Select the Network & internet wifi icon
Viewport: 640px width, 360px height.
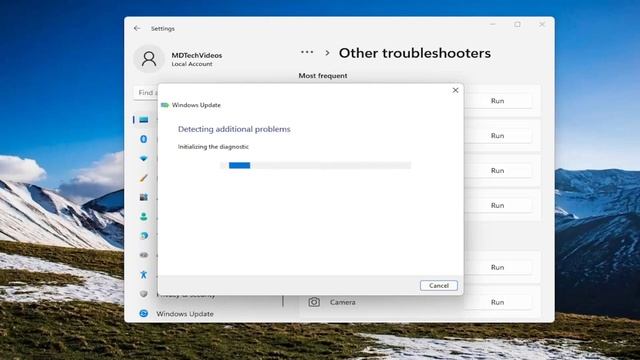click(144, 158)
